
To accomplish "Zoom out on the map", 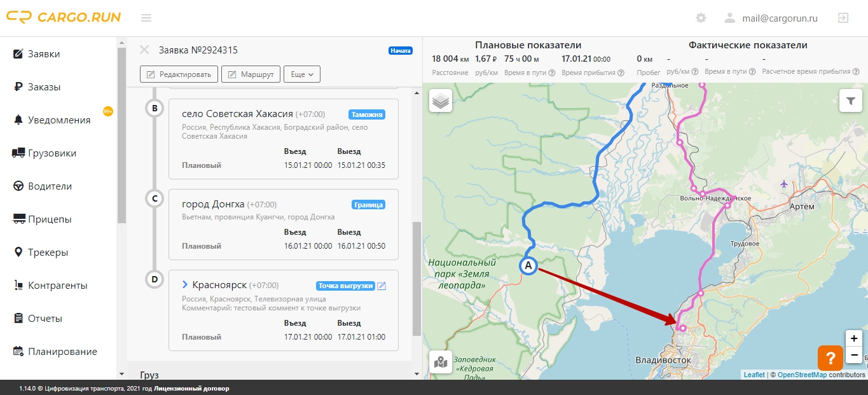I will [x=854, y=355].
